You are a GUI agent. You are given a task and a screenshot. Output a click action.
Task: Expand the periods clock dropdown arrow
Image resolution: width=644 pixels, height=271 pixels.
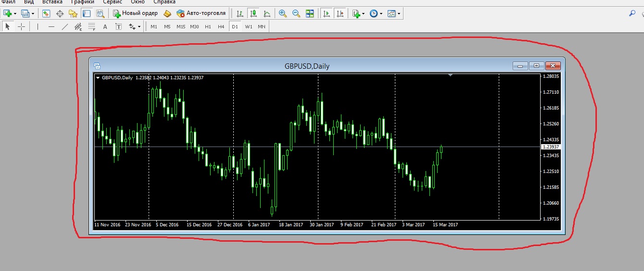[x=381, y=13]
